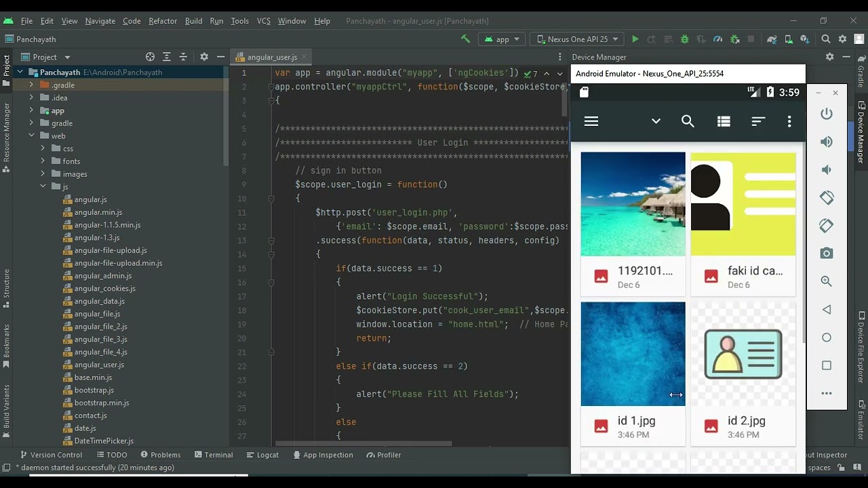The height and width of the screenshot is (488, 868).
Task: Select faki id card image thumbnail
Action: pos(743,204)
